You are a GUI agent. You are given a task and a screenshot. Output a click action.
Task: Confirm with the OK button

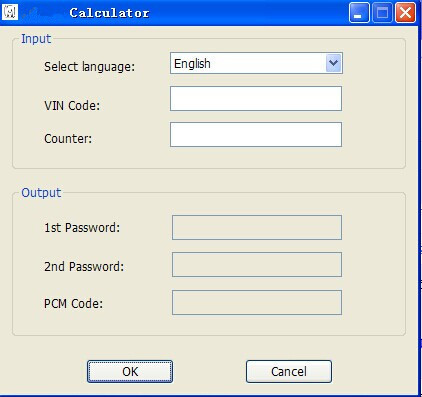pyautogui.click(x=130, y=371)
